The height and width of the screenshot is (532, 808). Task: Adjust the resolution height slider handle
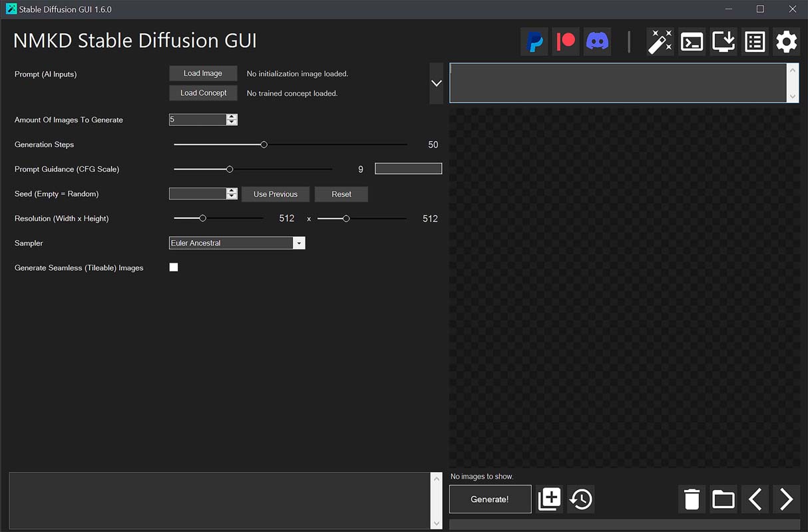[x=346, y=218]
